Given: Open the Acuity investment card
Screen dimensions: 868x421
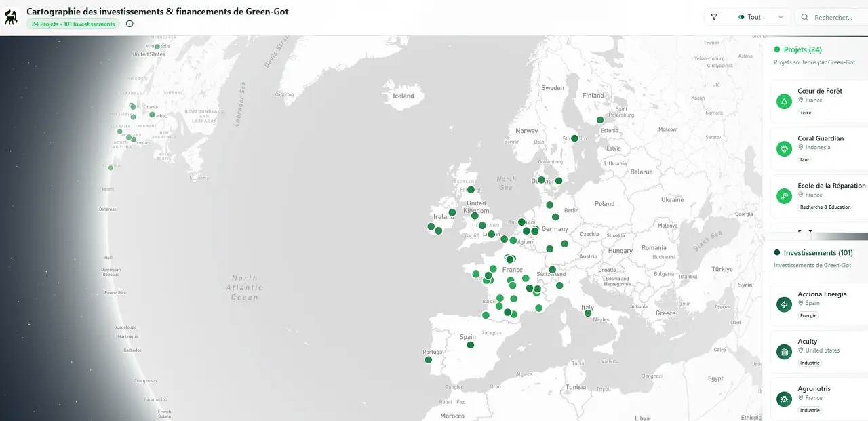Looking at the screenshot, I should pos(819,352).
